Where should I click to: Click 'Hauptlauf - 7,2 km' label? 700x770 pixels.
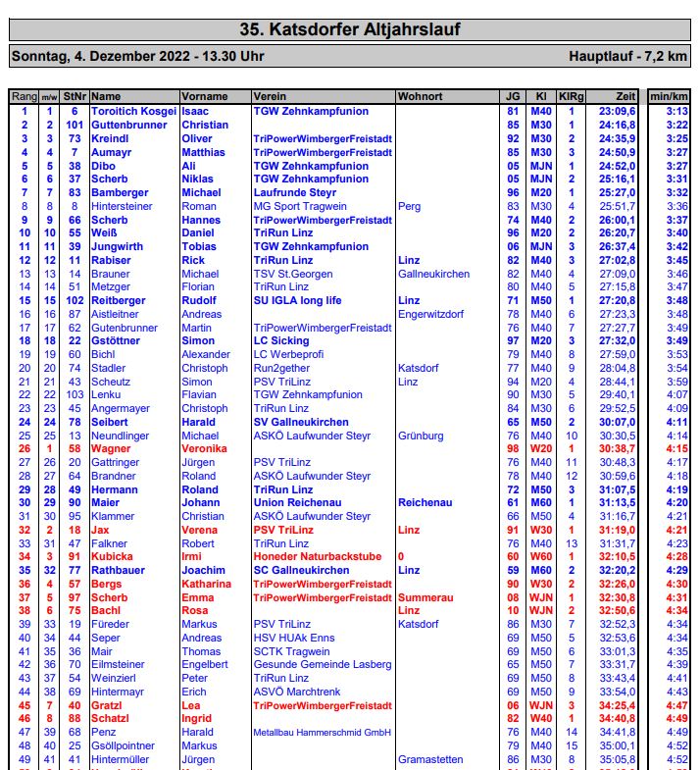(x=627, y=56)
